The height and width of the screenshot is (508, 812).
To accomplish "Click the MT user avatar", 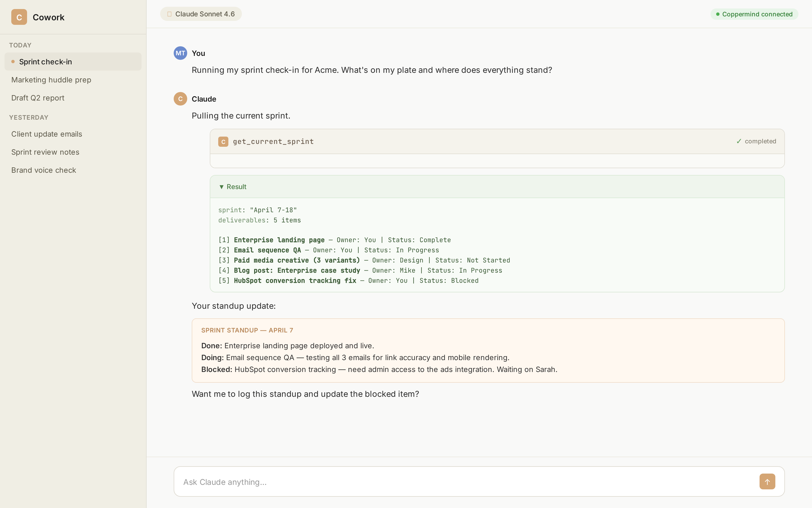I will pos(180,53).
